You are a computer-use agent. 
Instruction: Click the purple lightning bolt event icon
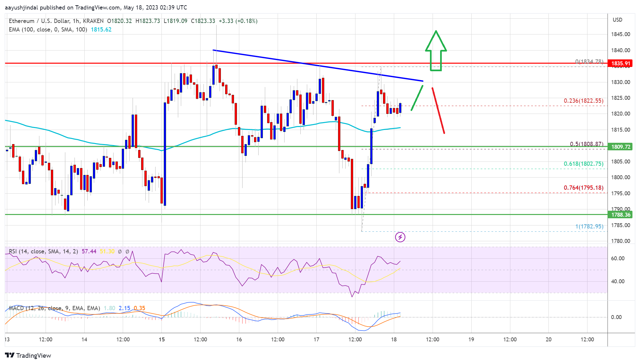[400, 237]
